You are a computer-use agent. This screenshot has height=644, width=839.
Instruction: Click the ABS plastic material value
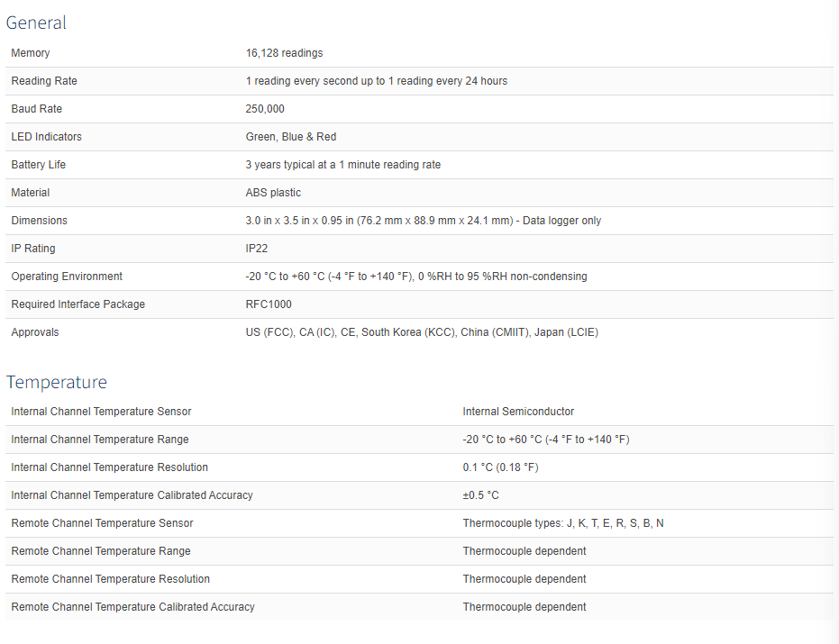click(x=273, y=193)
